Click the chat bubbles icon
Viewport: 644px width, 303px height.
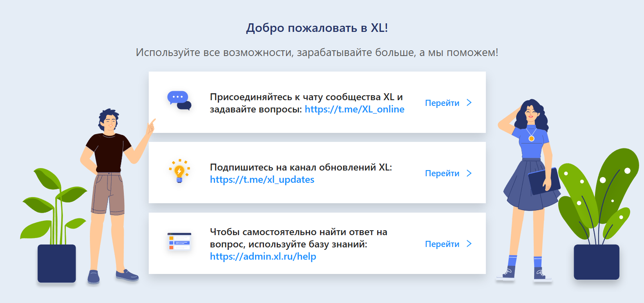point(179,101)
